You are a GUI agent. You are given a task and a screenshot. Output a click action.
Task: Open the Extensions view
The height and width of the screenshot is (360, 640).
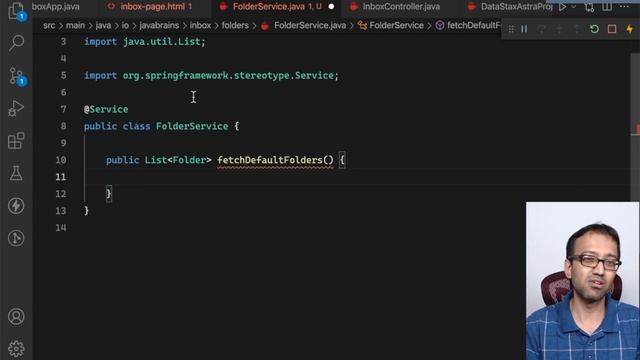pyautogui.click(x=16, y=141)
